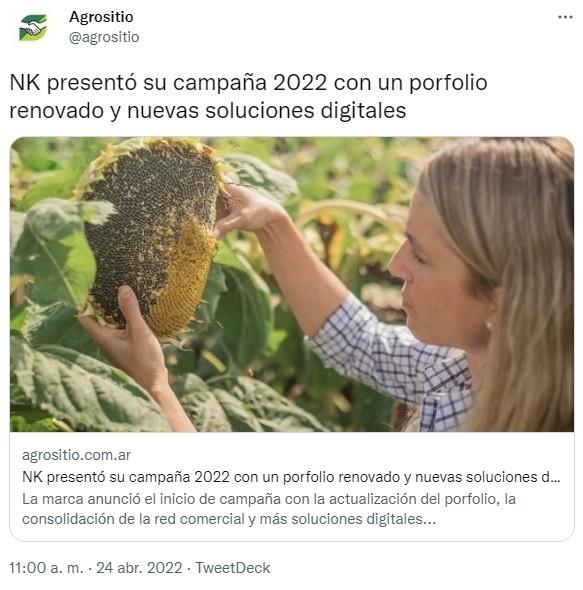
Task: Click the sunflower seed head in photo
Action: [x=151, y=235]
